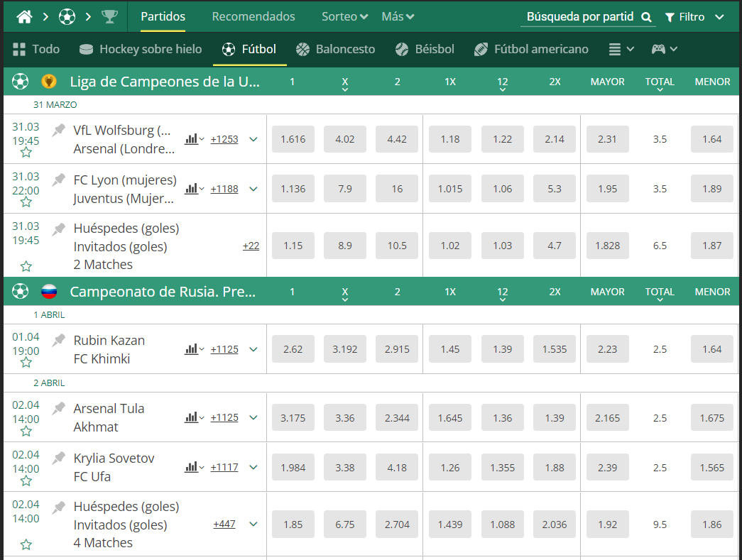Open the list menu icon of more sports
The image size is (742, 560).
click(x=614, y=49)
